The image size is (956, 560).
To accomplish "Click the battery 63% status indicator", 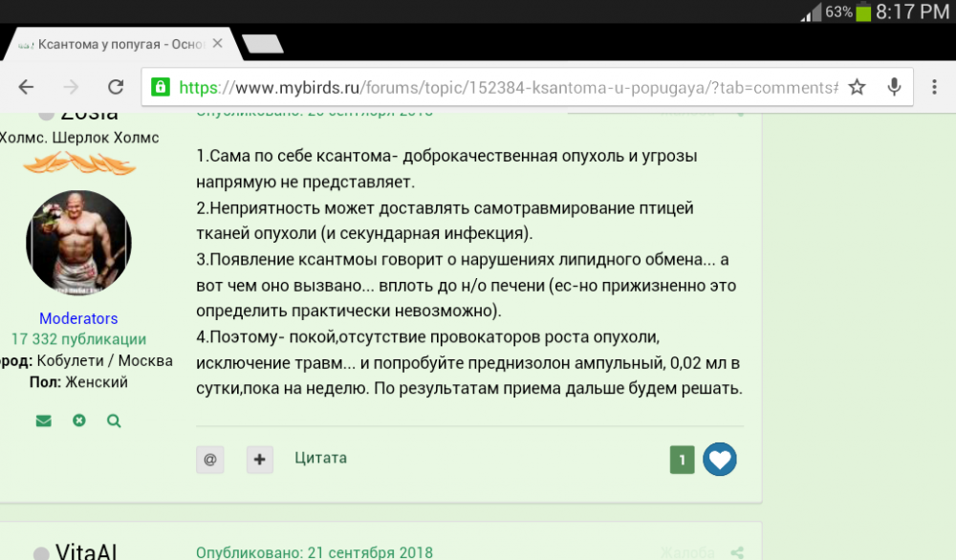I will (847, 11).
